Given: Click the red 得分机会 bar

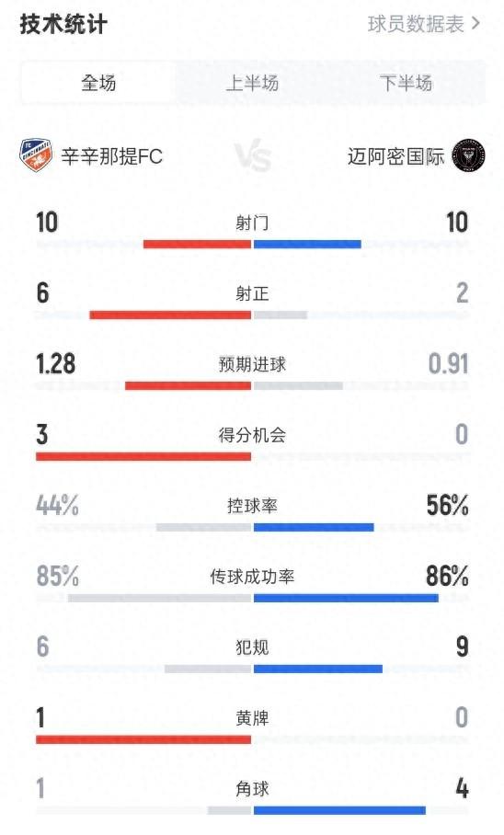Looking at the screenshot, I should tap(143, 456).
